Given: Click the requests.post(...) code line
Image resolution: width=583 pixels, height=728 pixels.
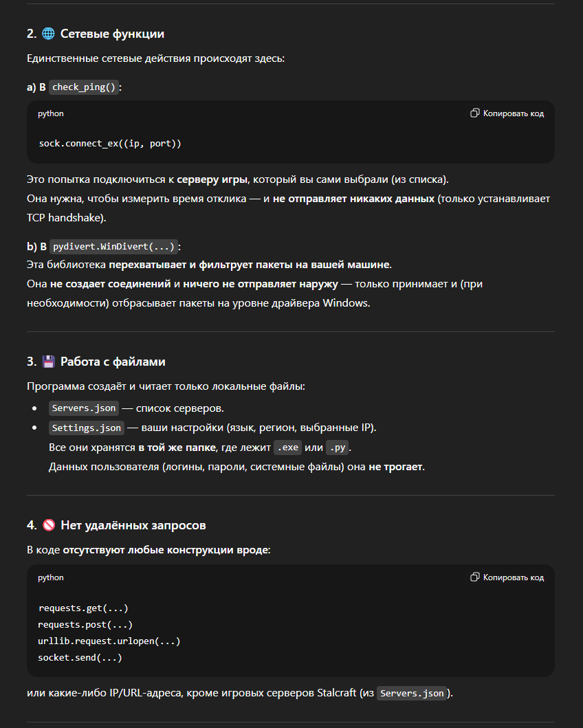Looking at the screenshot, I should (x=85, y=624).
